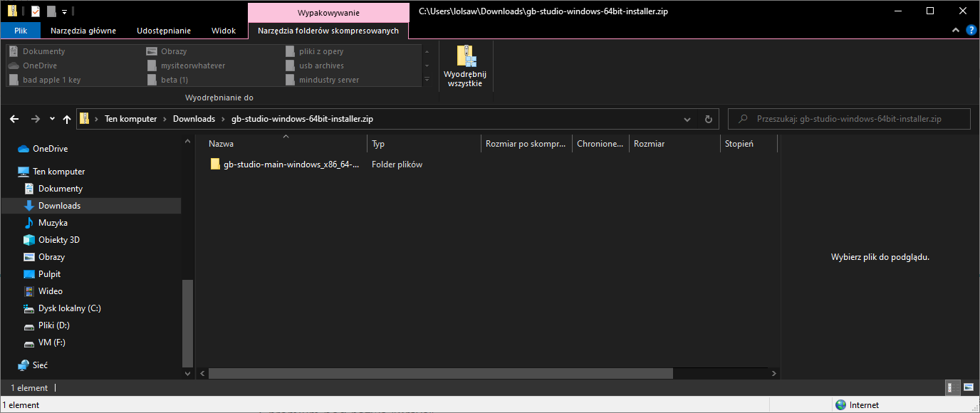The width and height of the screenshot is (980, 413).
Task: Open the recent locations dropdown
Action: [x=52, y=120]
